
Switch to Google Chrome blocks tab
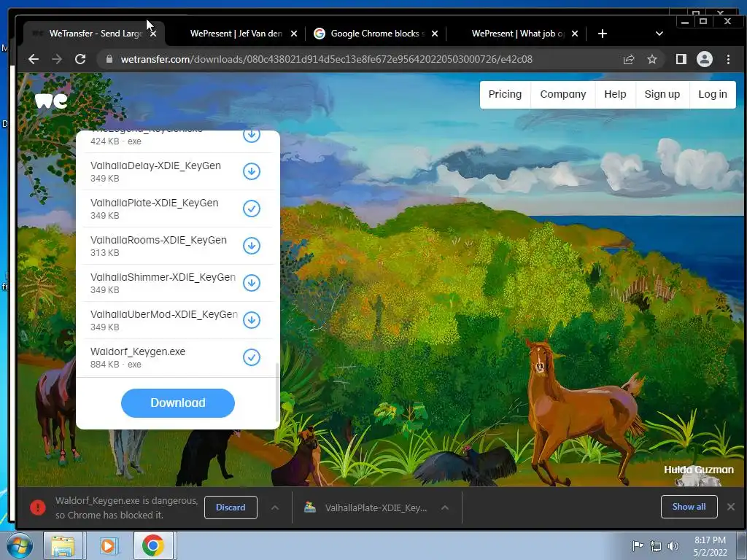pyautogui.click(x=377, y=34)
